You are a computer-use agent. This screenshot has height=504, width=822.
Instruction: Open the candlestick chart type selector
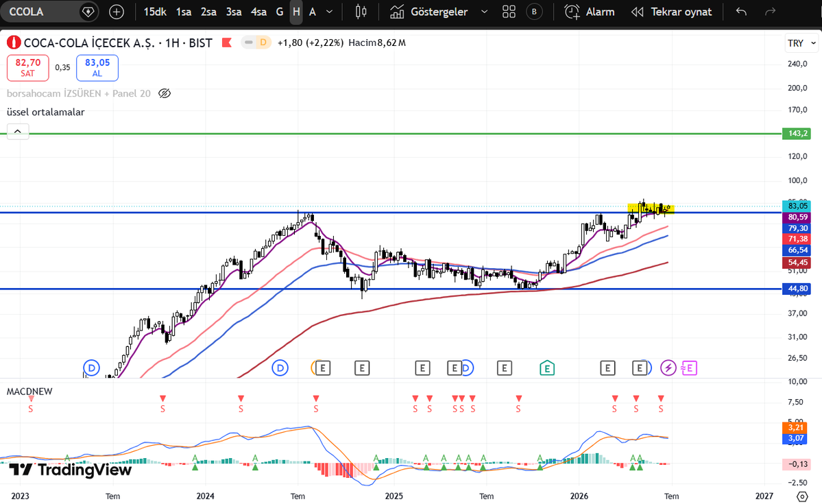coord(361,12)
